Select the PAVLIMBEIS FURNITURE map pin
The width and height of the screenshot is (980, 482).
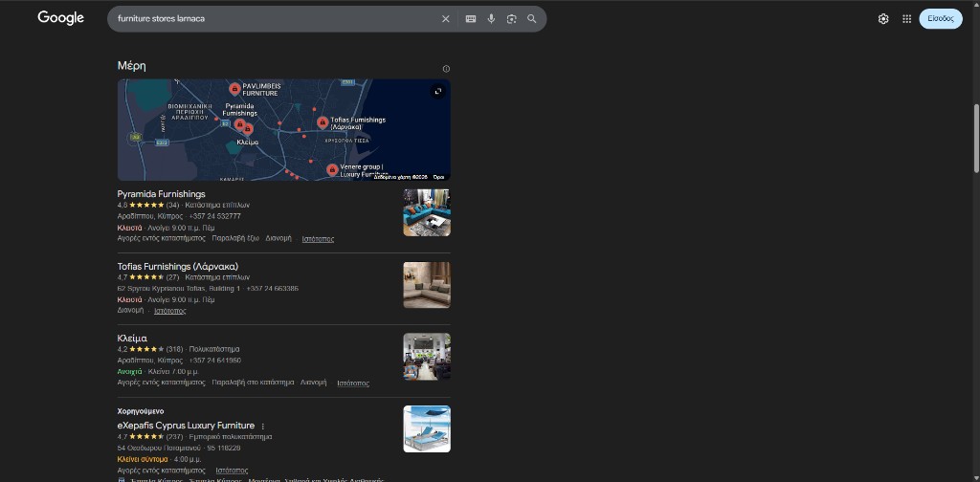coord(234,89)
